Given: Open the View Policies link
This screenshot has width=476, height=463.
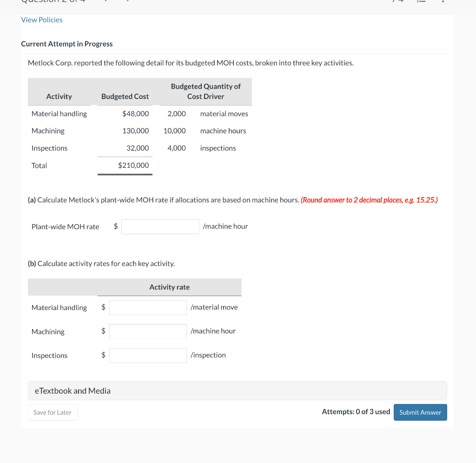Looking at the screenshot, I should point(41,20).
